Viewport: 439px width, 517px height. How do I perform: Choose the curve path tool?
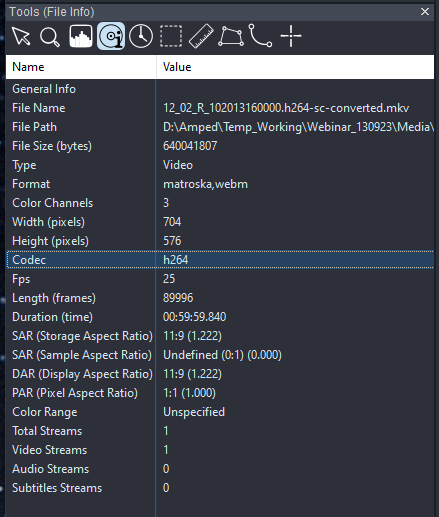(x=260, y=36)
